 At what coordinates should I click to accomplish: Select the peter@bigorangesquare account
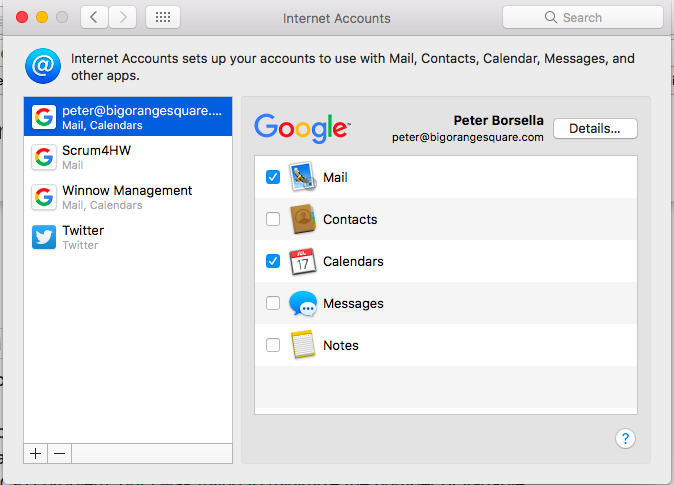point(128,117)
